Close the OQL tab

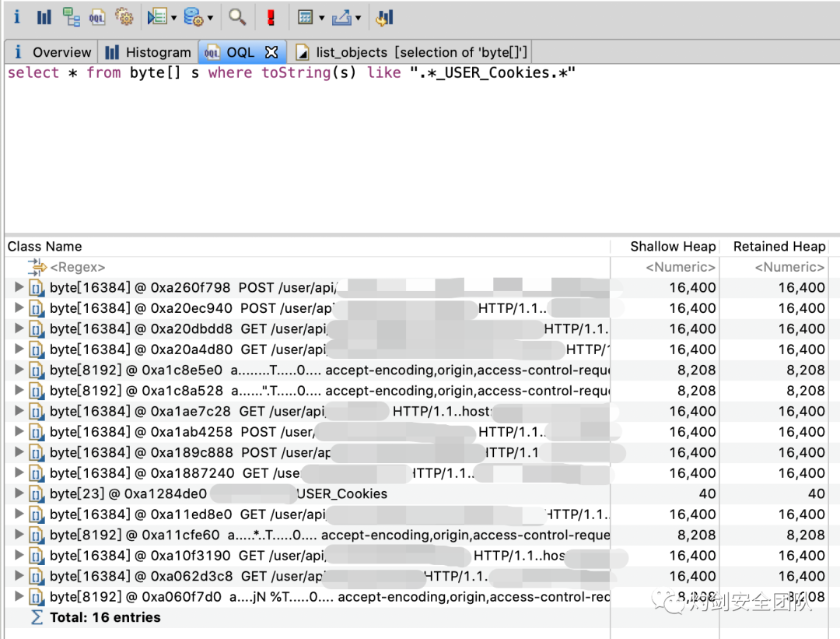(x=271, y=52)
